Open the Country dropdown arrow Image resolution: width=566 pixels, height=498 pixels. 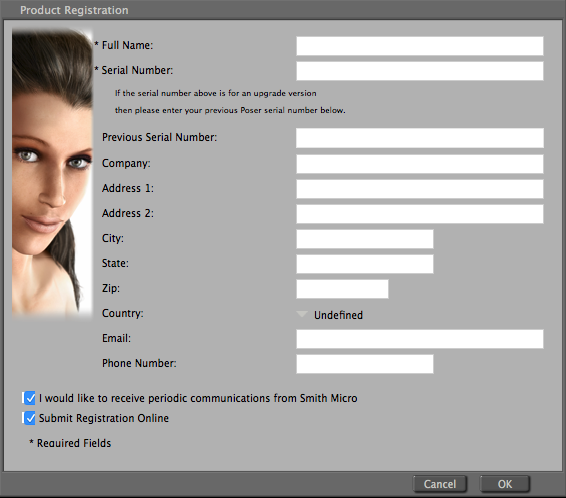302,314
